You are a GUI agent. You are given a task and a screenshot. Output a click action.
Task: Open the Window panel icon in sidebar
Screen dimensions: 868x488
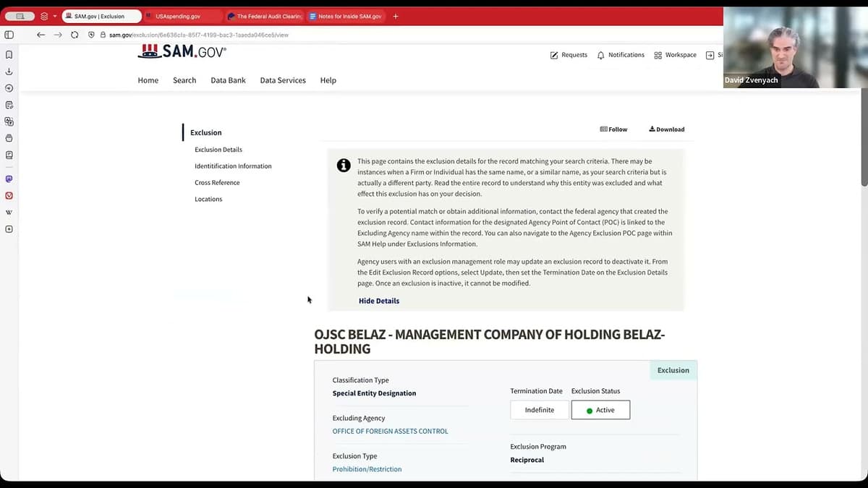click(9, 138)
